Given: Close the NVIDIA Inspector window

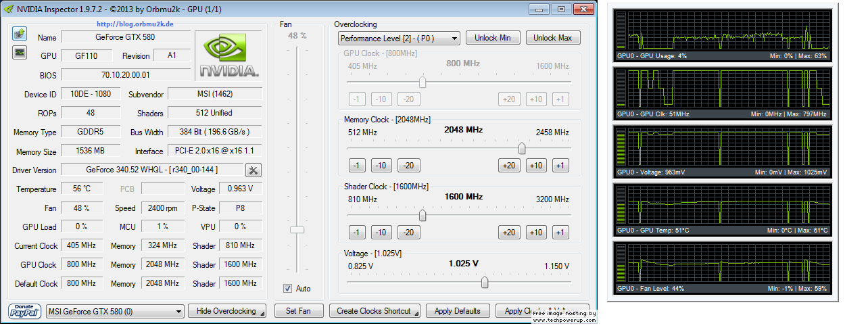Looking at the screenshot, I should coord(583,9).
